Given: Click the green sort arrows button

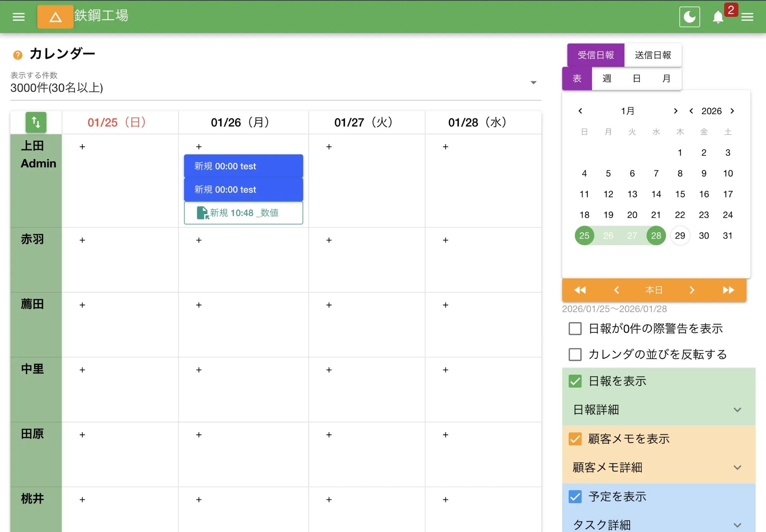Looking at the screenshot, I should [x=36, y=123].
